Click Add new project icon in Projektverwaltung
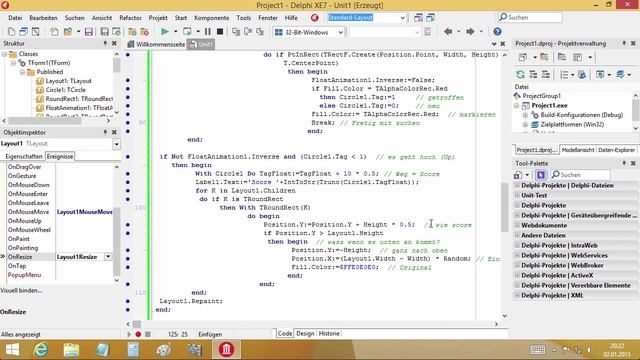Image resolution: width=640 pixels, height=360 pixels. coord(523,58)
